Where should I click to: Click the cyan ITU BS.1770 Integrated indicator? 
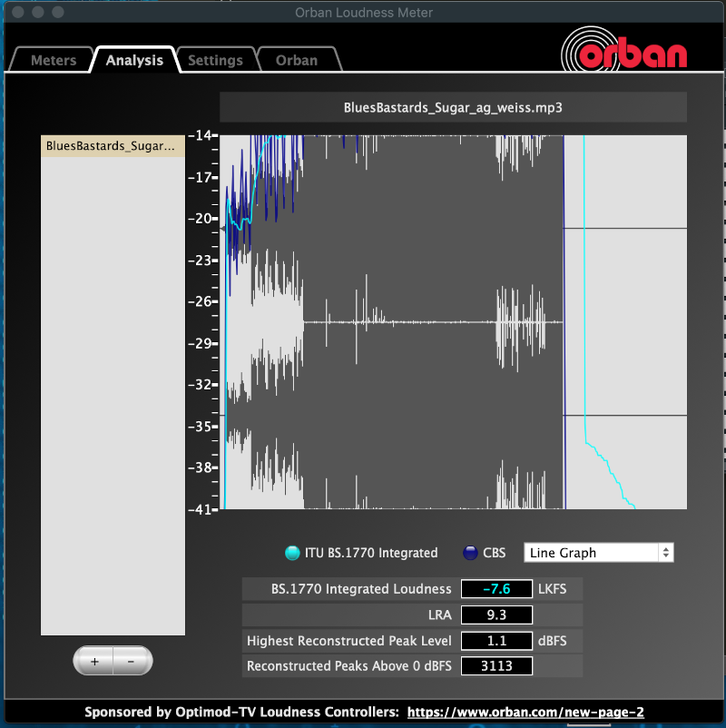(291, 553)
